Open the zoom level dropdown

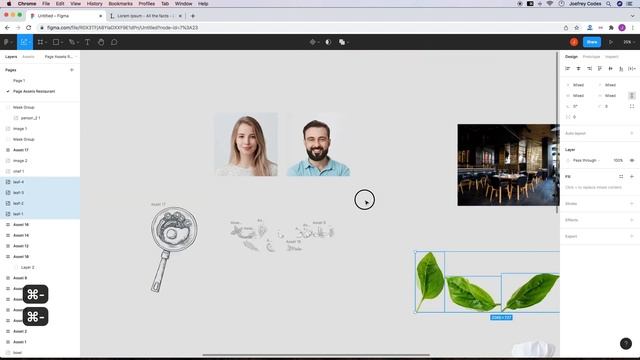click(629, 42)
